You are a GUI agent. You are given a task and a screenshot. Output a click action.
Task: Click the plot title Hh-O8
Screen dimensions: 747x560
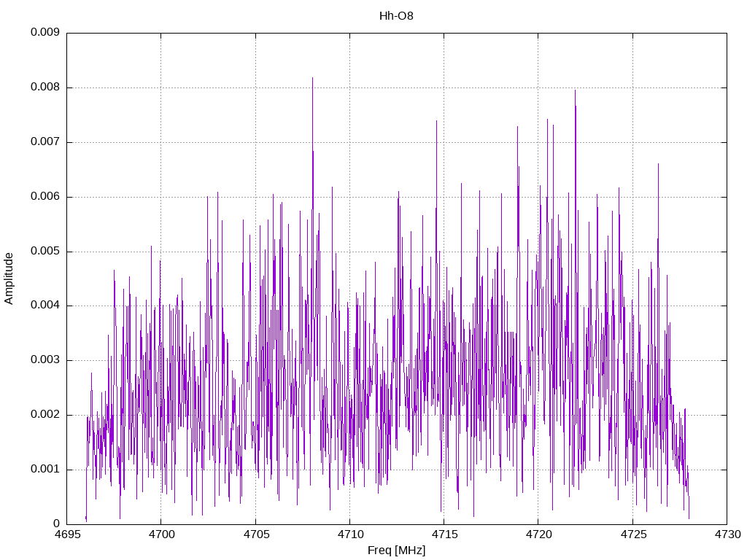coord(396,16)
